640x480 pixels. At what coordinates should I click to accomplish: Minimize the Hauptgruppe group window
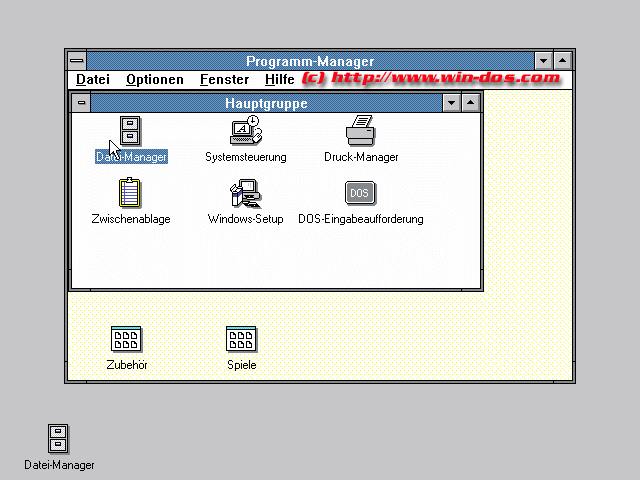coord(452,103)
